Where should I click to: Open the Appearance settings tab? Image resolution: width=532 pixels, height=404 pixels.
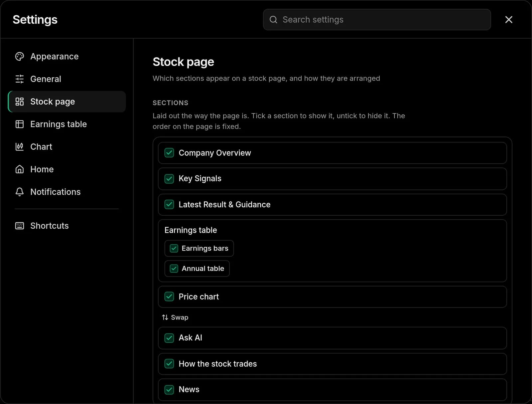click(67, 57)
